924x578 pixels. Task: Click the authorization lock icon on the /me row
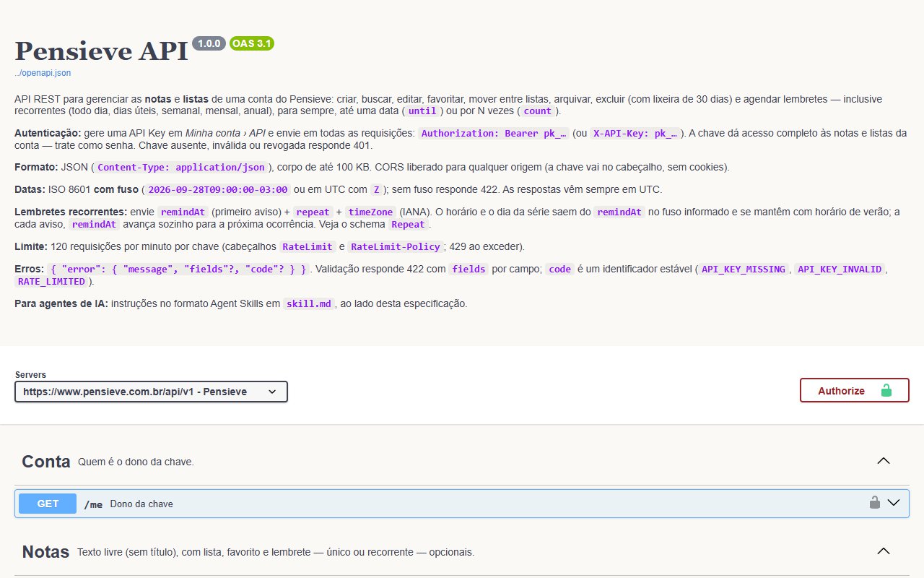874,503
